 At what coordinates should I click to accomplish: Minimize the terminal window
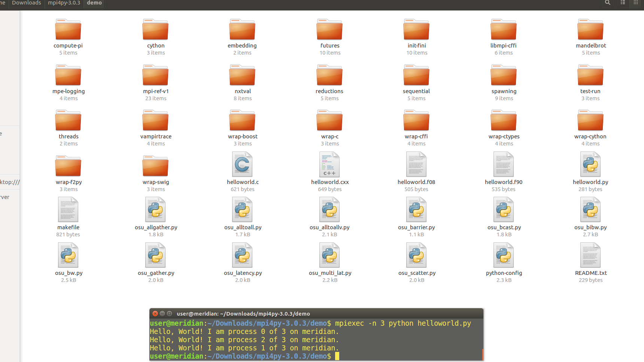pos(162,313)
